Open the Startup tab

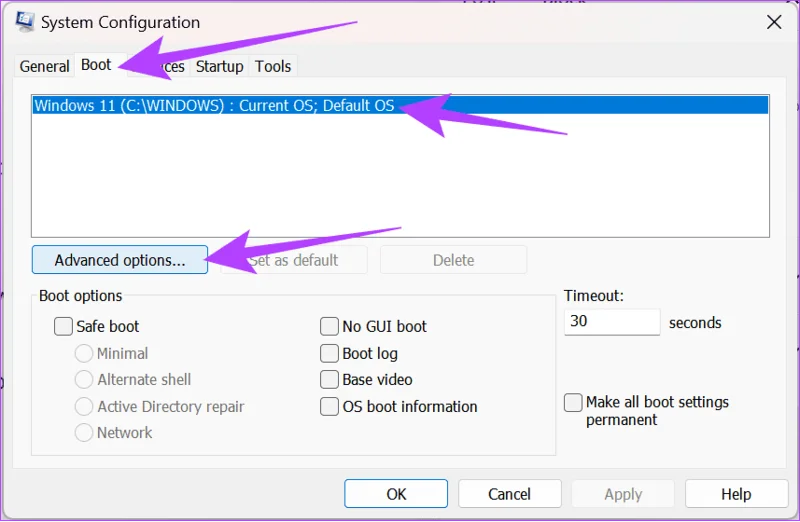pyautogui.click(x=219, y=66)
